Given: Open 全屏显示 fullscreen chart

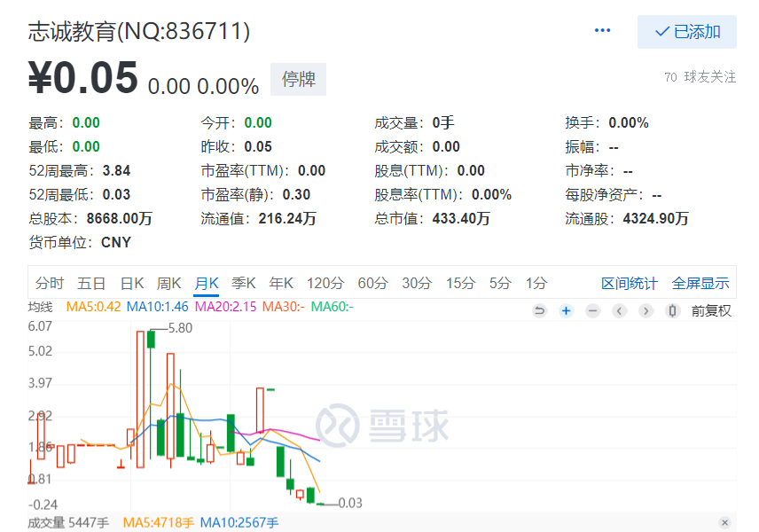Looking at the screenshot, I should [x=700, y=284].
